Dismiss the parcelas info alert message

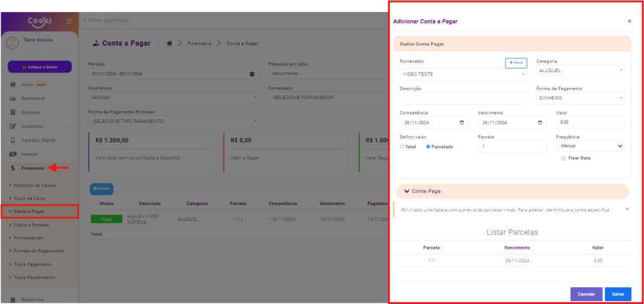click(x=627, y=209)
